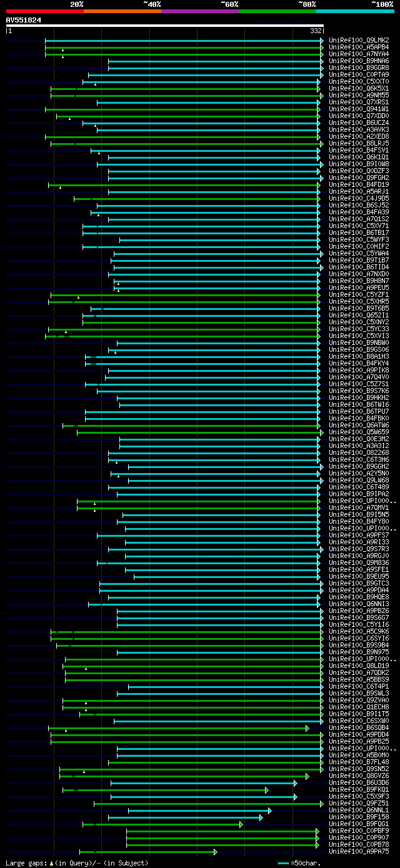Viewport: 400px width, 868px height.
Task: Select UniRef100_A9PEU5 in the hit list
Action: click(x=359, y=287)
